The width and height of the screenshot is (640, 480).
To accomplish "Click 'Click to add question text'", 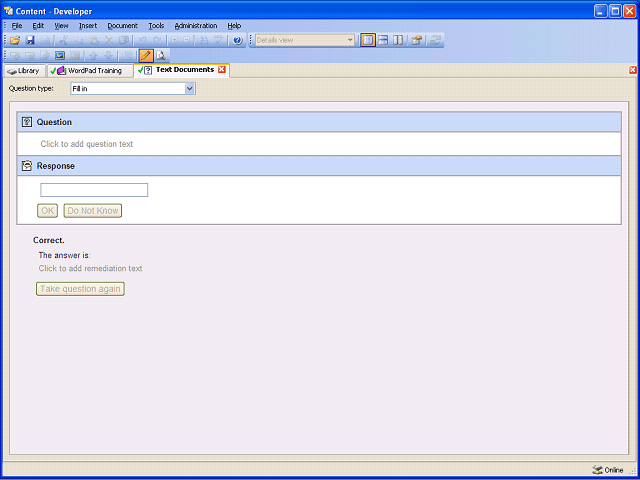I will 87,144.
